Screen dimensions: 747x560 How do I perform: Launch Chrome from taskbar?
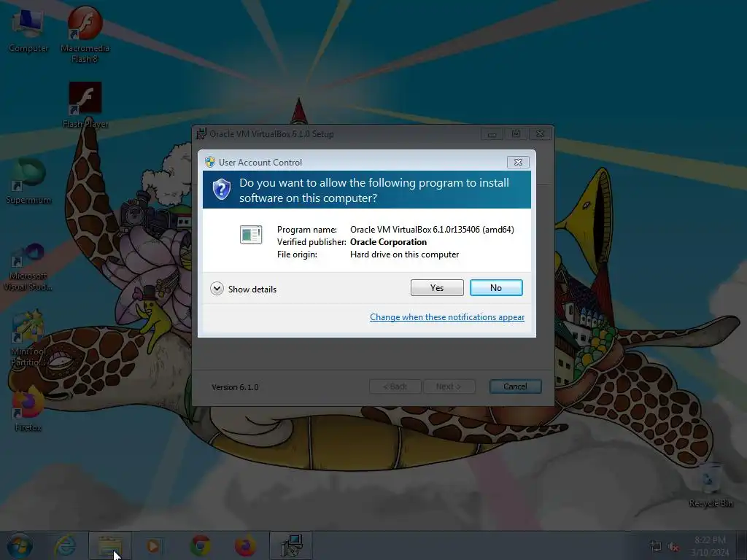pos(201,545)
